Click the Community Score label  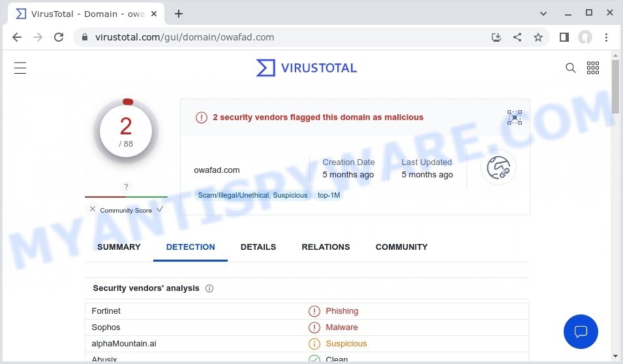click(x=126, y=210)
